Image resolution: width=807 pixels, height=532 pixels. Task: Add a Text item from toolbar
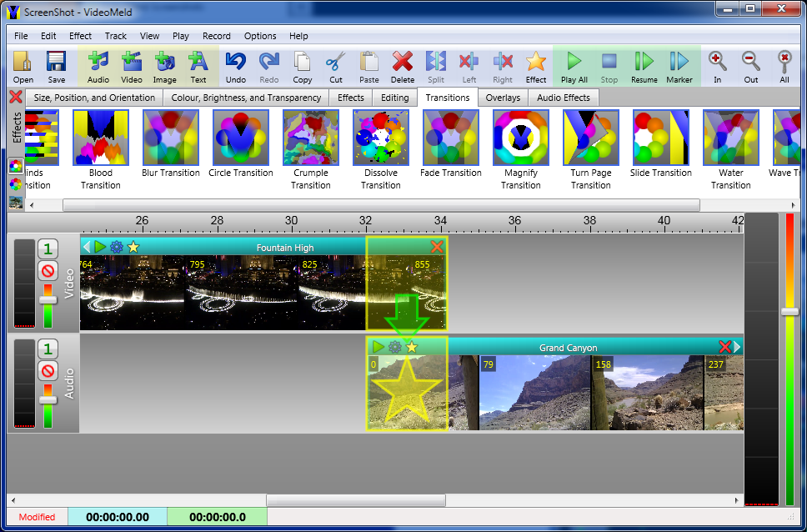tap(198, 67)
